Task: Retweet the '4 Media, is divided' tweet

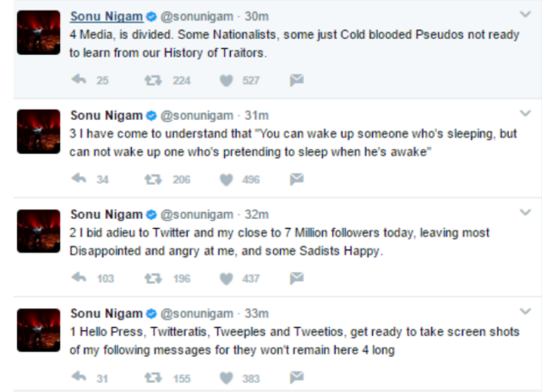Action: (x=152, y=80)
